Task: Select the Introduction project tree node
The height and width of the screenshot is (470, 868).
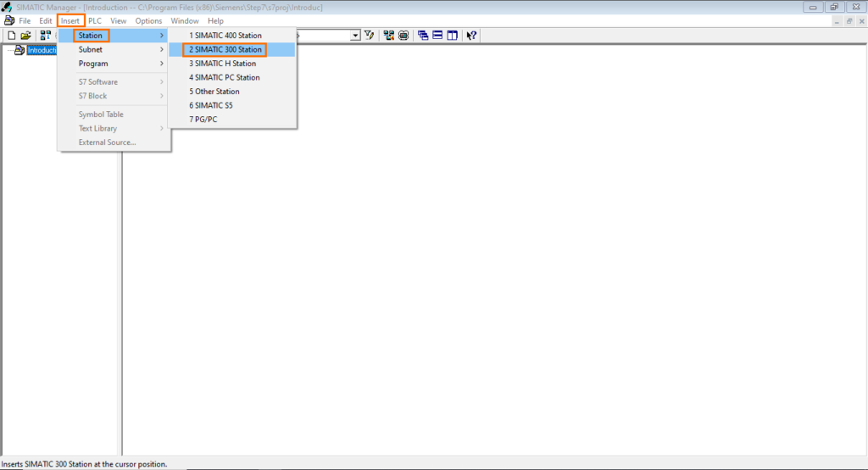Action: click(x=41, y=50)
